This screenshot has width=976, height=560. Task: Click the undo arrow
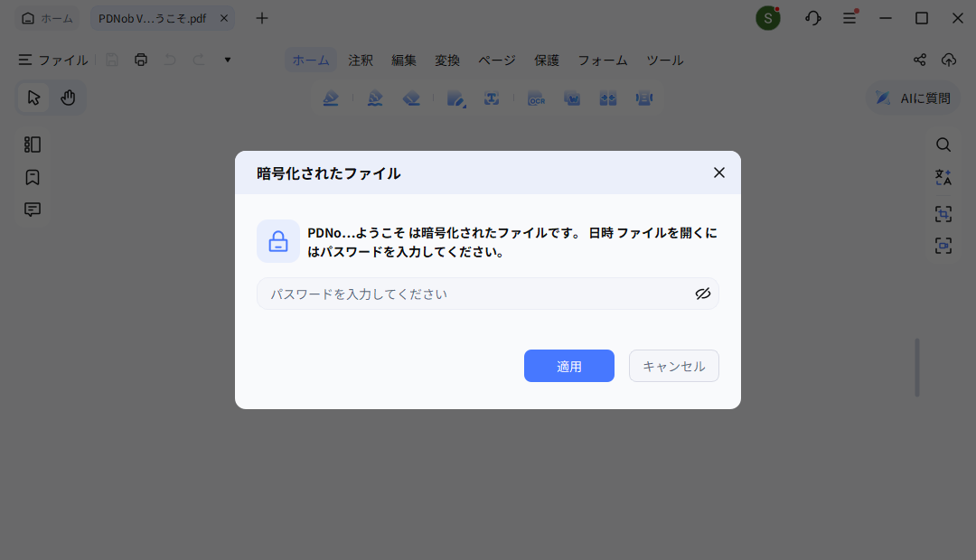tap(170, 60)
